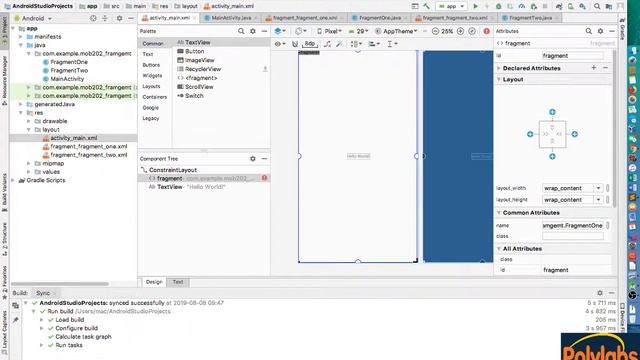Collapse the All Attributes section
The image size is (640, 360).
coord(499,249)
